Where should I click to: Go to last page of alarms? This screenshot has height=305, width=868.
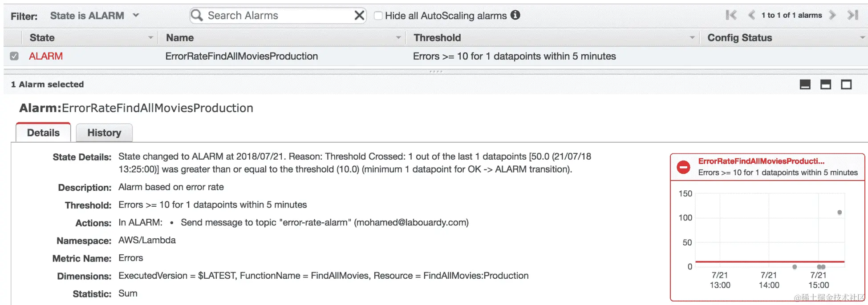[x=852, y=15]
